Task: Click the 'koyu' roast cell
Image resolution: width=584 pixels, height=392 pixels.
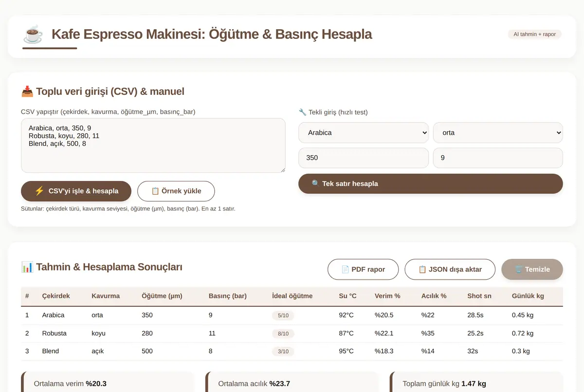Action: click(x=98, y=334)
